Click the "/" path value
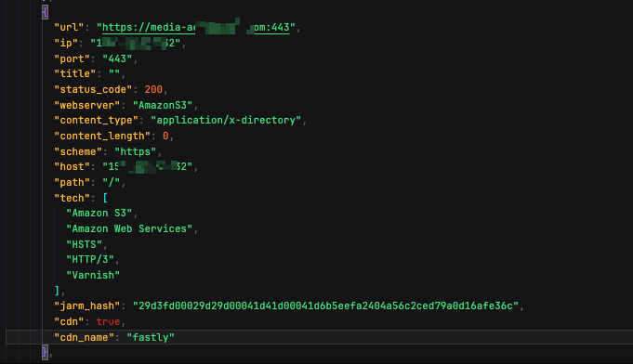Viewport: 633px width, 364px height. point(111,182)
